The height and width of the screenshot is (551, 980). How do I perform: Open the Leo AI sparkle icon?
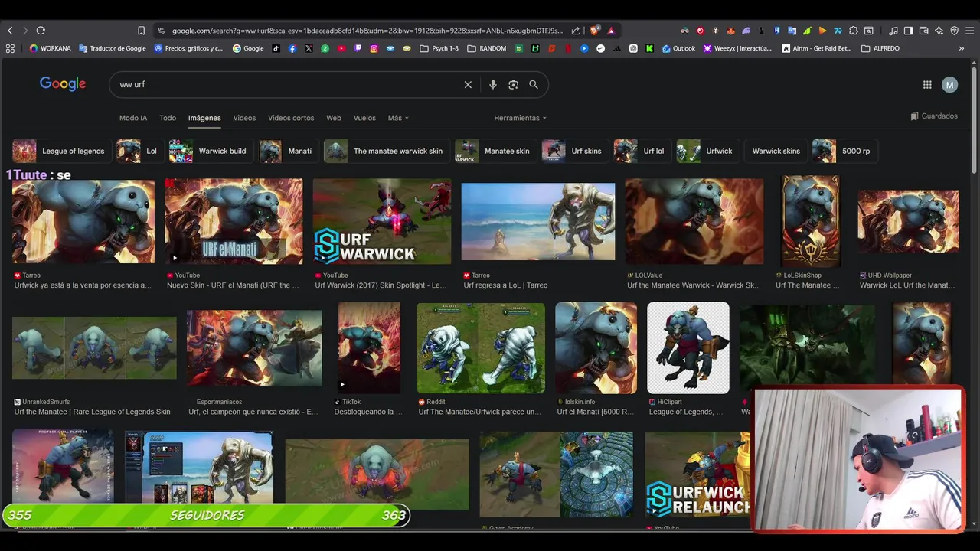click(x=939, y=31)
